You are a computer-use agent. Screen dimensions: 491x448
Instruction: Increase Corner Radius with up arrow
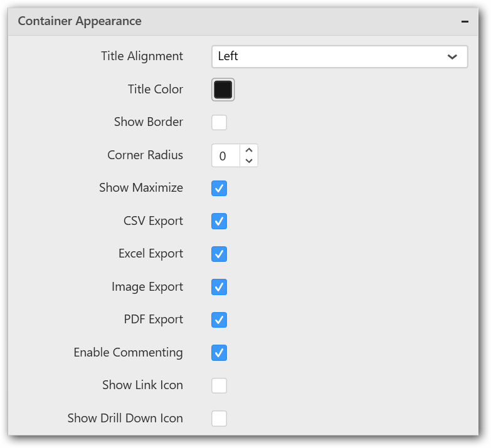249,150
